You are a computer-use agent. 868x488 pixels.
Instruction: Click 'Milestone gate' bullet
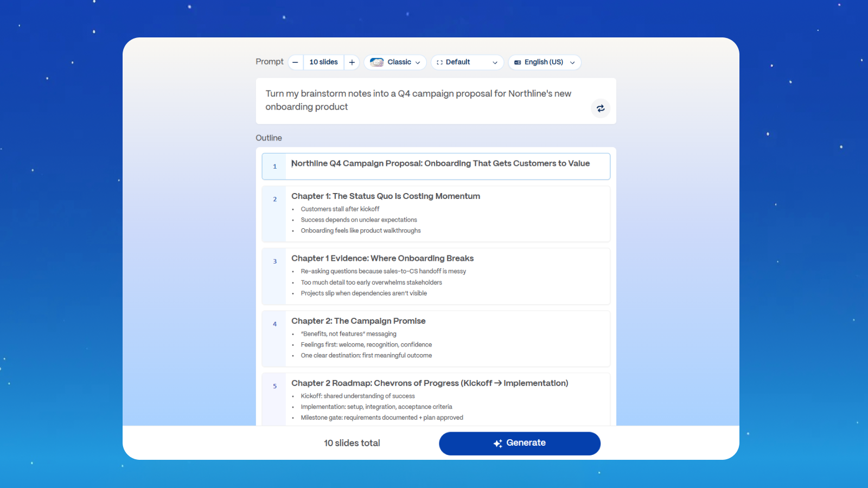click(x=382, y=418)
